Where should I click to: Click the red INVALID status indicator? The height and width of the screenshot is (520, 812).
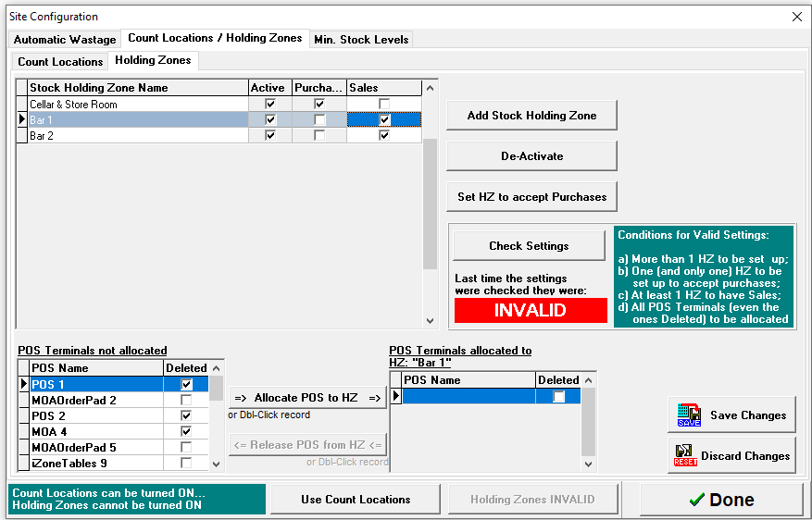pyautogui.click(x=530, y=311)
